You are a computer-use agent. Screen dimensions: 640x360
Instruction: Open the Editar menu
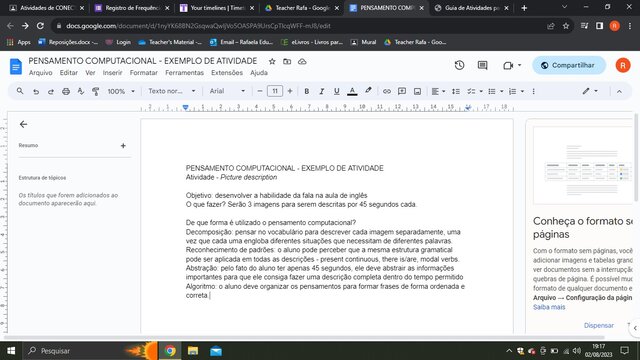69,73
